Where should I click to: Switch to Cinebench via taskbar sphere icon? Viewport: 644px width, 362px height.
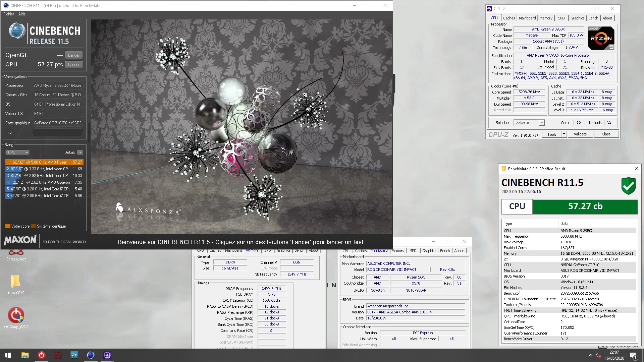coord(91,355)
